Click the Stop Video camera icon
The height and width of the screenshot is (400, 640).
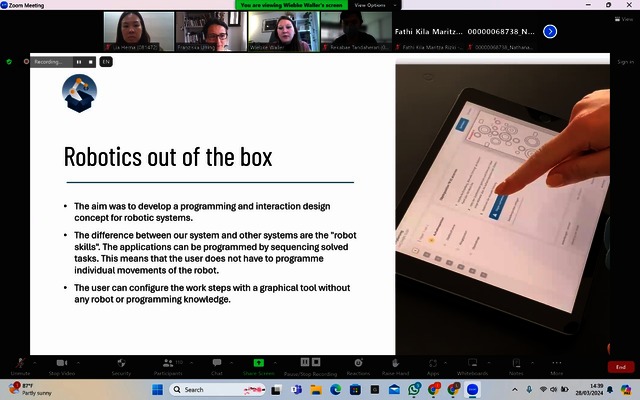pyautogui.click(x=62, y=362)
